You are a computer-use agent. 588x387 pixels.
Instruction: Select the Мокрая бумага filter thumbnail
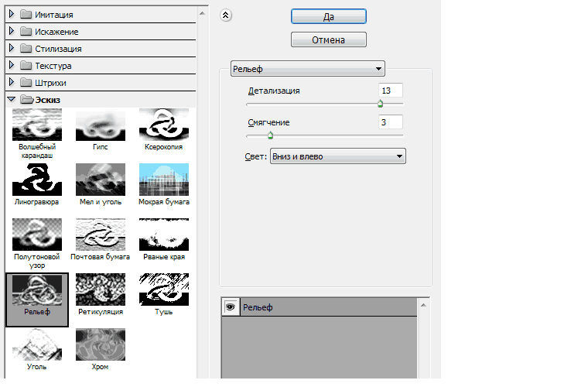coord(162,179)
